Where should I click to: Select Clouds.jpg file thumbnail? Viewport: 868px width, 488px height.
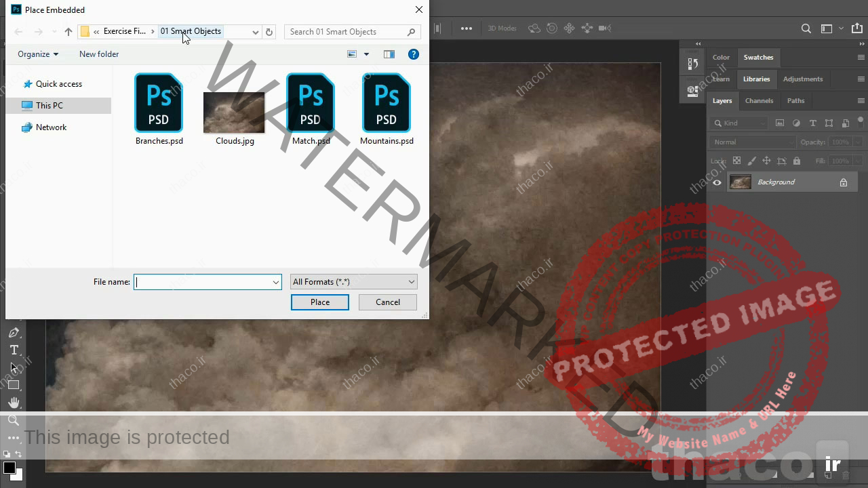pos(235,113)
